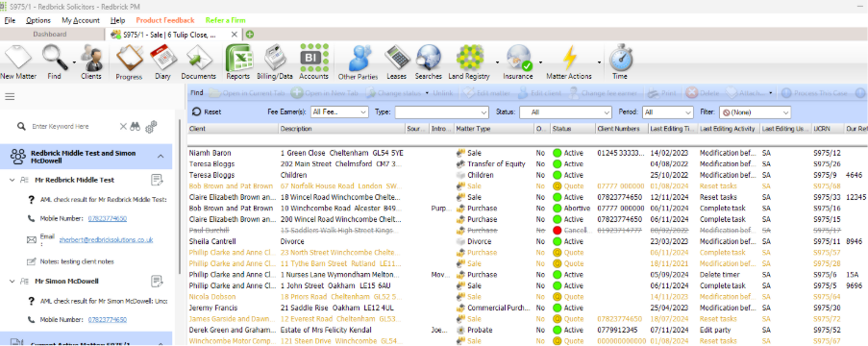
Task: Click mobile number link under Mr Simon McDowell
Action: (x=108, y=319)
